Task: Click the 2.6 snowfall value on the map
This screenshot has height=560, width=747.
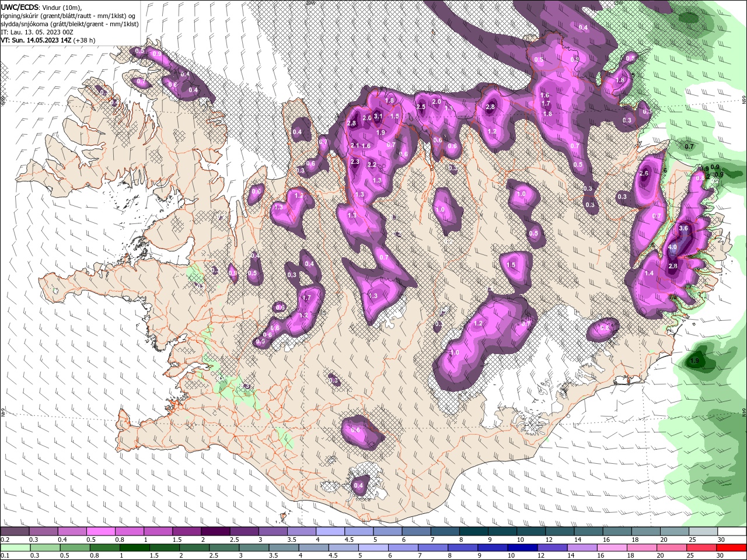Action: tap(644, 173)
